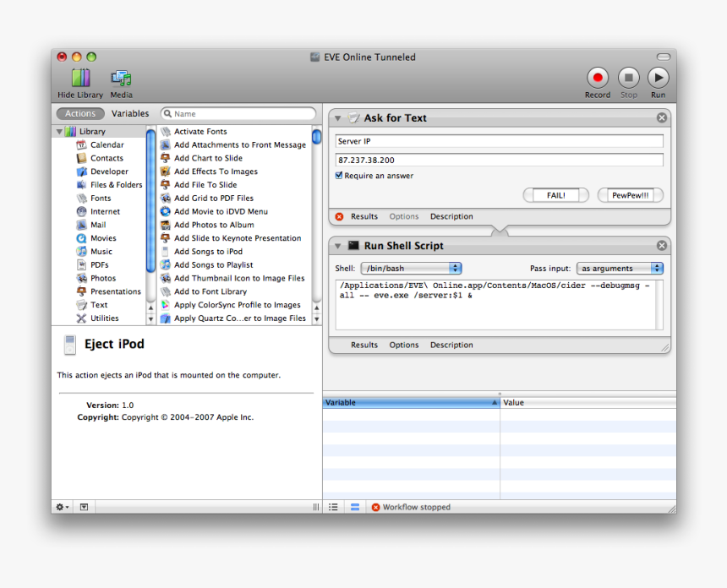Select the Internet library category

(105, 211)
